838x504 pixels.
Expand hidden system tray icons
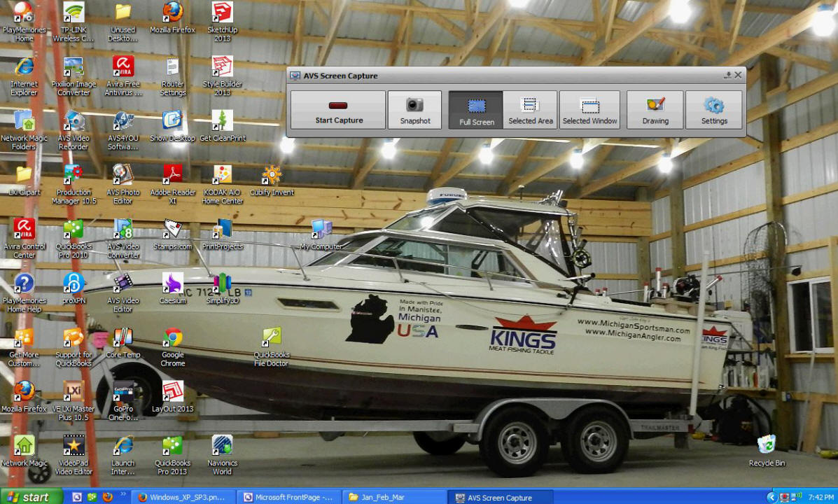(771, 497)
